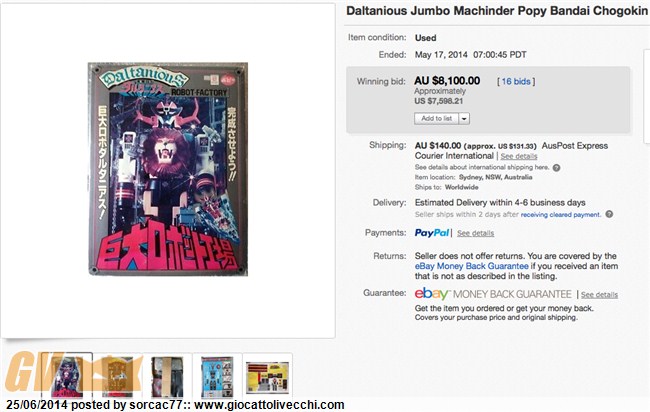Open See details link for shipping
The image size is (650, 412).
[x=519, y=156]
